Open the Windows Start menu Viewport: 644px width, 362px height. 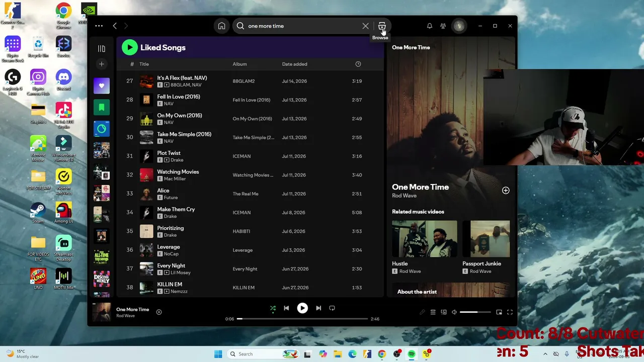(x=218, y=354)
